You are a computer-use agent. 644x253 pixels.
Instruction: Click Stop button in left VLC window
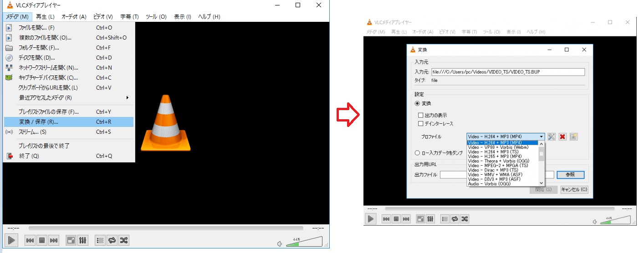pos(42,240)
